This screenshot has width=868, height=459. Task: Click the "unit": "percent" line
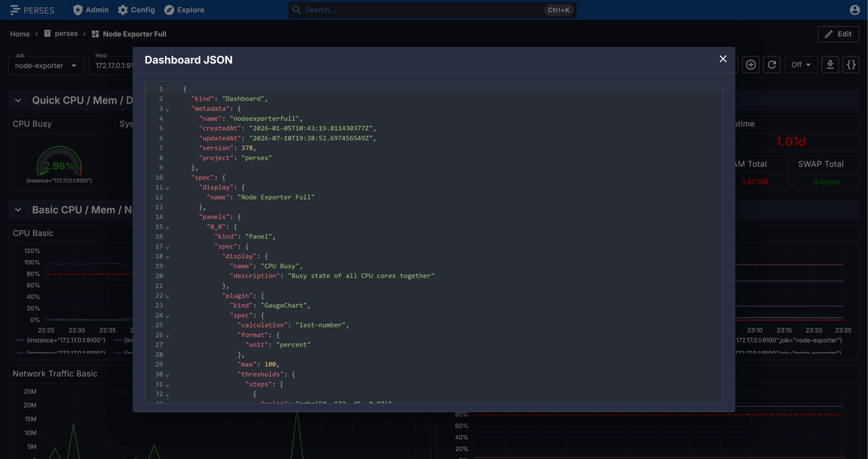[x=278, y=345]
